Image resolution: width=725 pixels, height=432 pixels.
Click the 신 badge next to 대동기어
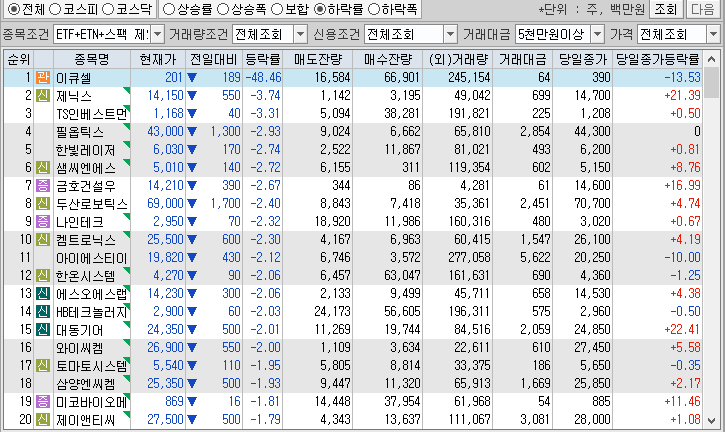click(x=43, y=330)
